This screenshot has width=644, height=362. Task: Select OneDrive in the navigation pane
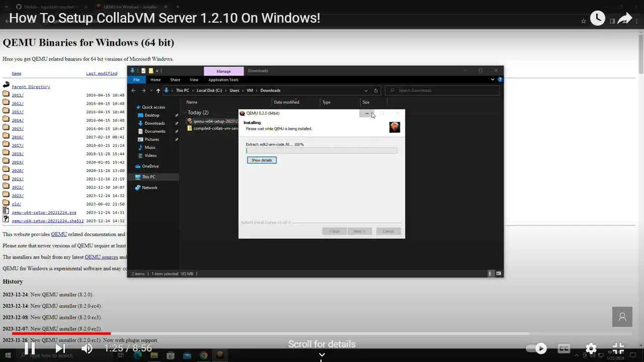[150, 166]
